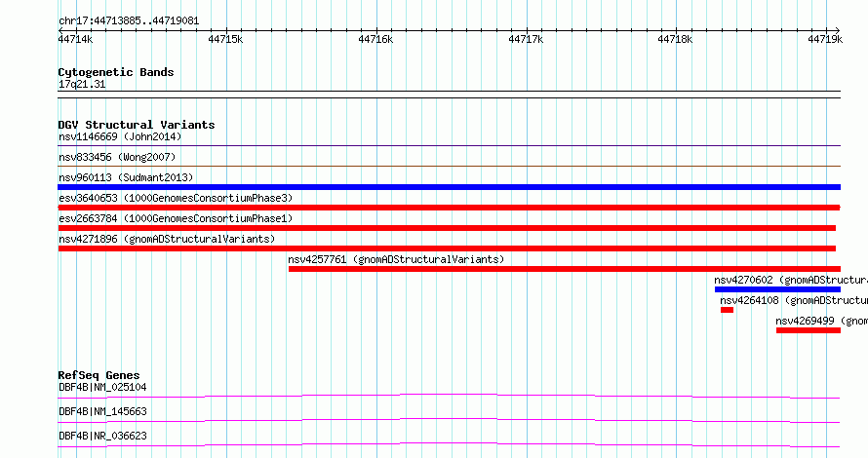
Task: Open gene transcript DBF4B|NR_036623 label
Action: (x=102, y=436)
